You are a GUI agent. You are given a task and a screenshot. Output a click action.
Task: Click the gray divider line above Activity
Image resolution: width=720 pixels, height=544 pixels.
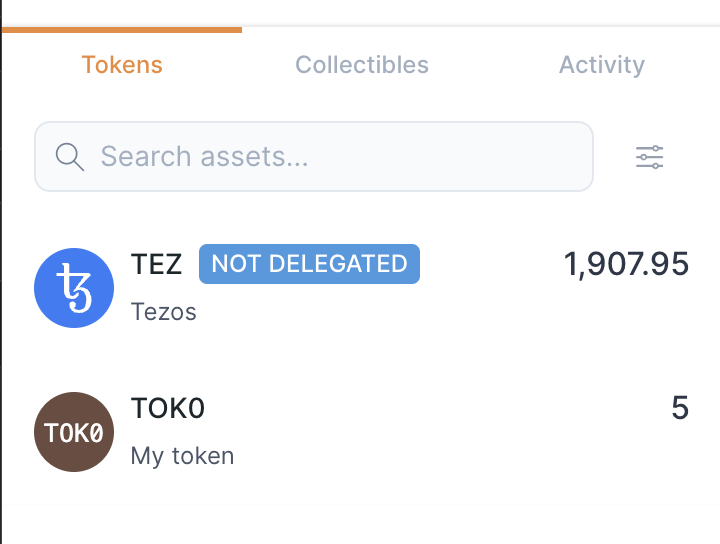(x=601, y=26)
